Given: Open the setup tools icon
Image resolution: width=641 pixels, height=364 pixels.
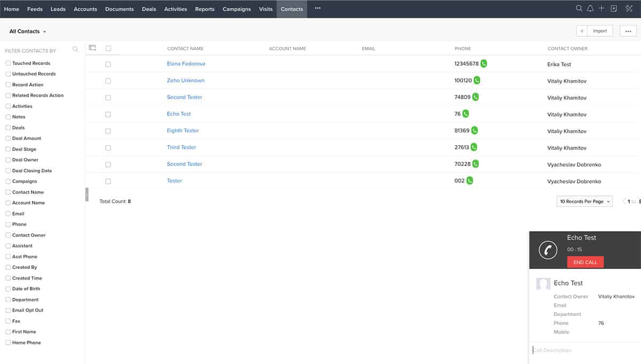Looking at the screenshot, I should (629, 9).
